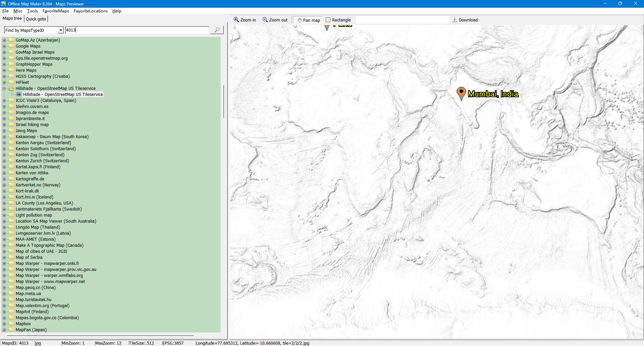Open the FavoriteLocations menu

click(x=91, y=11)
